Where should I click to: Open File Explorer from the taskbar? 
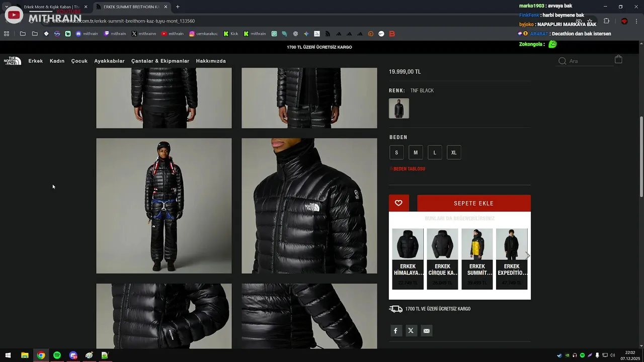pyautogui.click(x=25, y=355)
